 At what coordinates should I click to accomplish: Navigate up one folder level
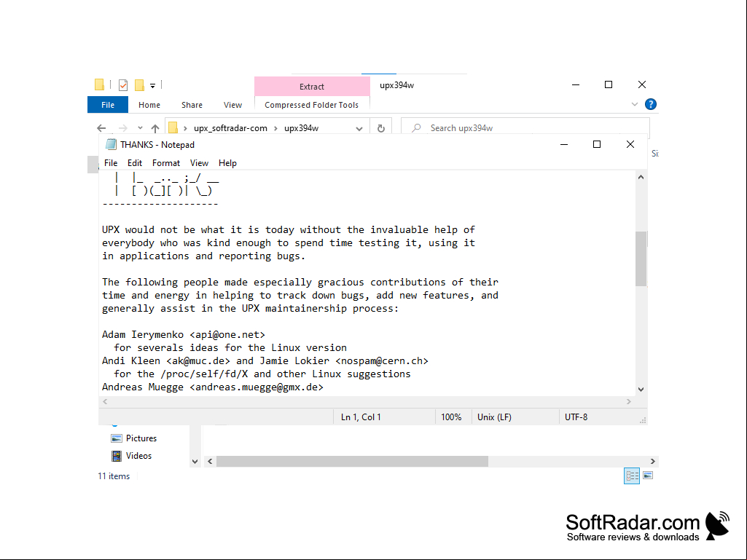[x=155, y=128]
